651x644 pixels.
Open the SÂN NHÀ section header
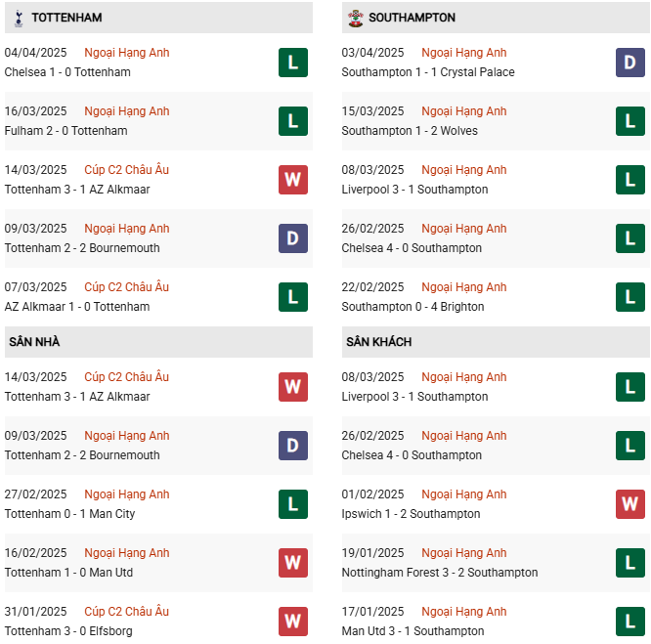35,342
